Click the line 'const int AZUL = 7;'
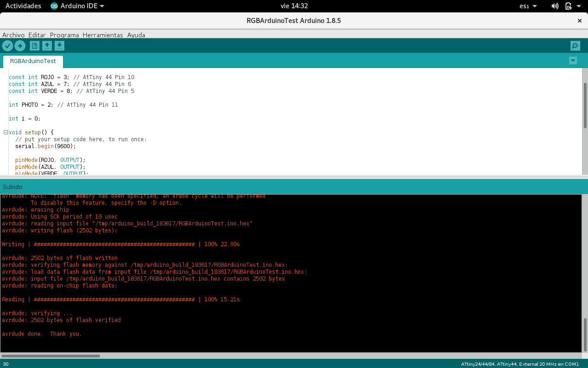The image size is (588, 368). pyautogui.click(x=70, y=84)
